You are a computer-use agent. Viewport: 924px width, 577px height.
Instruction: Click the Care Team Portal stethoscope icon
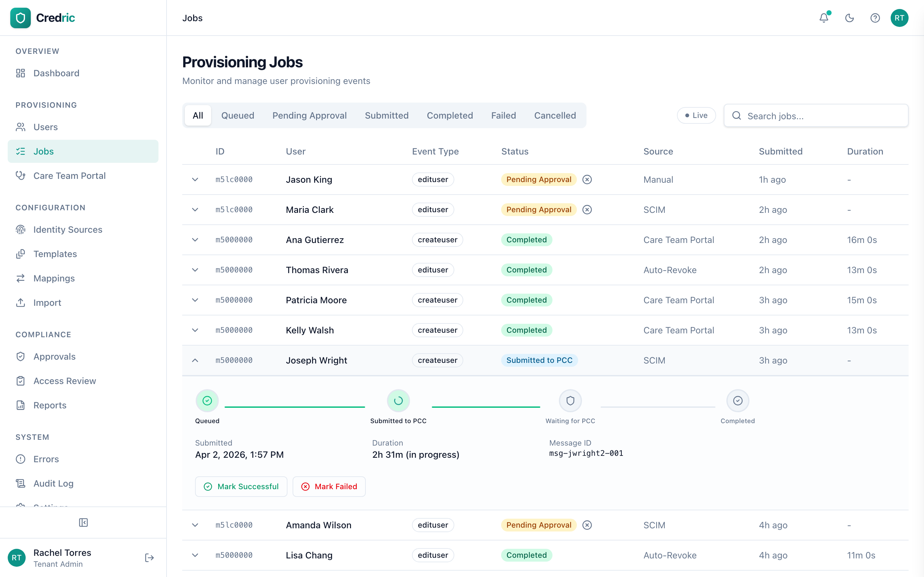tap(21, 176)
